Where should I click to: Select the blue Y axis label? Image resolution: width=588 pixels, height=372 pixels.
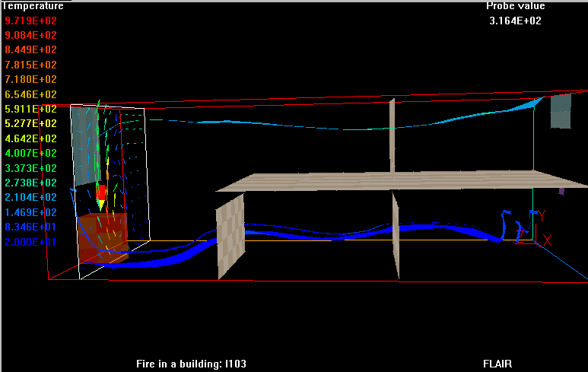click(x=542, y=215)
